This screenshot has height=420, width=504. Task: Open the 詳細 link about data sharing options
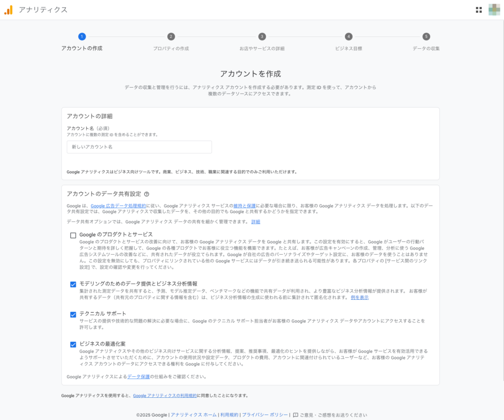(x=256, y=222)
